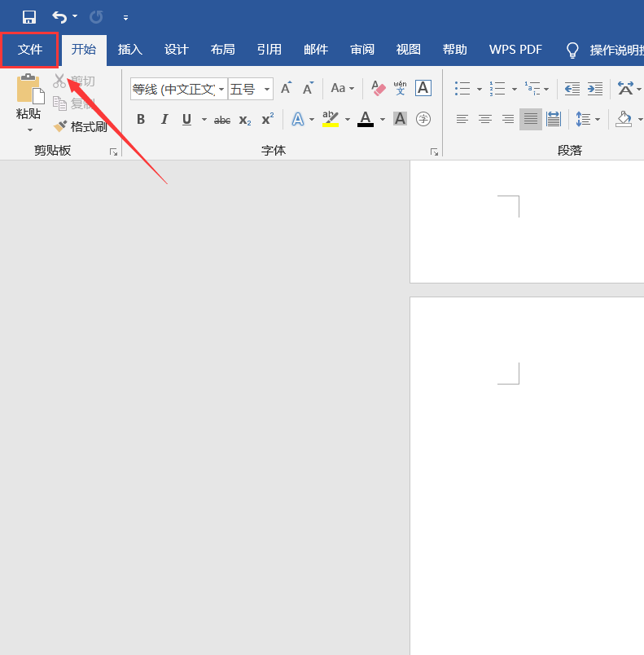
Task: Apply yellow text highlight color
Action: 331,119
